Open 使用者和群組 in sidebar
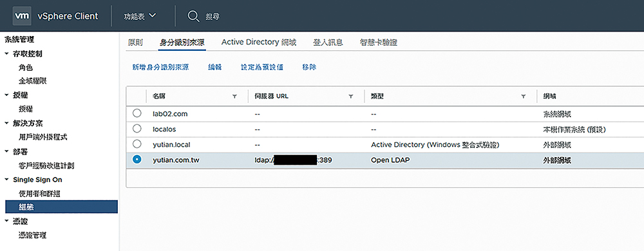Viewport: 644px width, 251px height. [40, 194]
